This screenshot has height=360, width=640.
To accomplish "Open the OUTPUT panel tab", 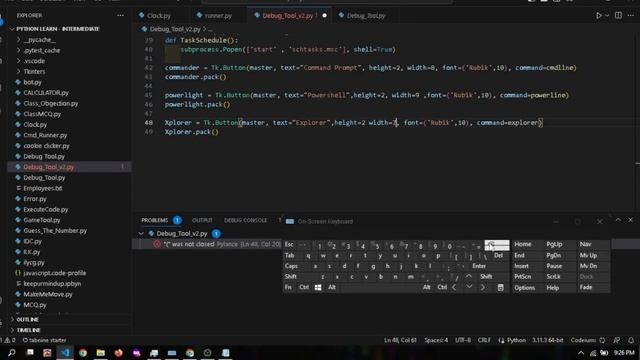I will point(202,220).
